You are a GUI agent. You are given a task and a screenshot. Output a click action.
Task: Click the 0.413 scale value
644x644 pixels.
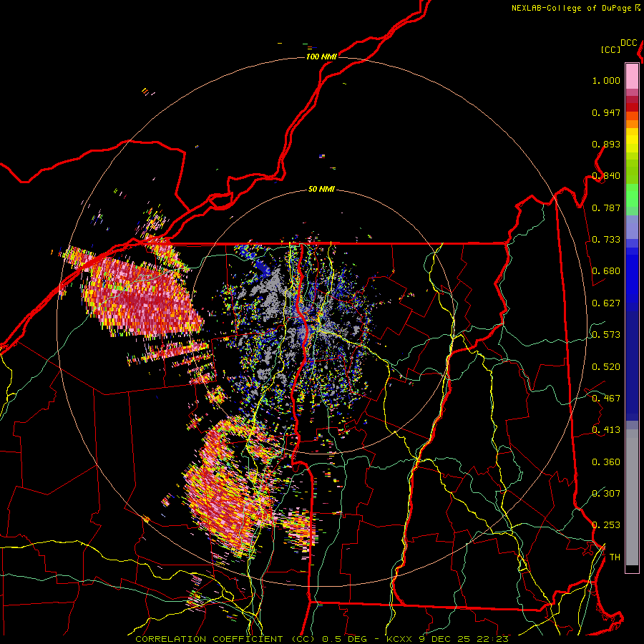(606, 430)
